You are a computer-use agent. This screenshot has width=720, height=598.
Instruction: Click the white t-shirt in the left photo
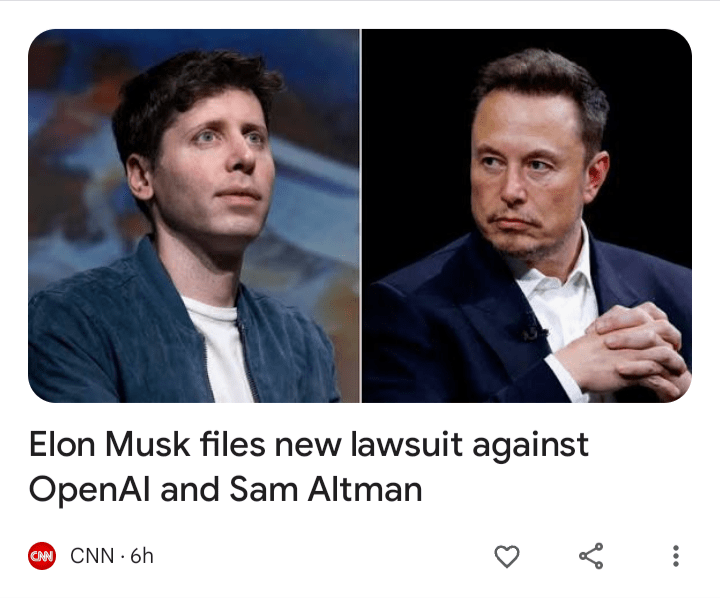(220, 349)
